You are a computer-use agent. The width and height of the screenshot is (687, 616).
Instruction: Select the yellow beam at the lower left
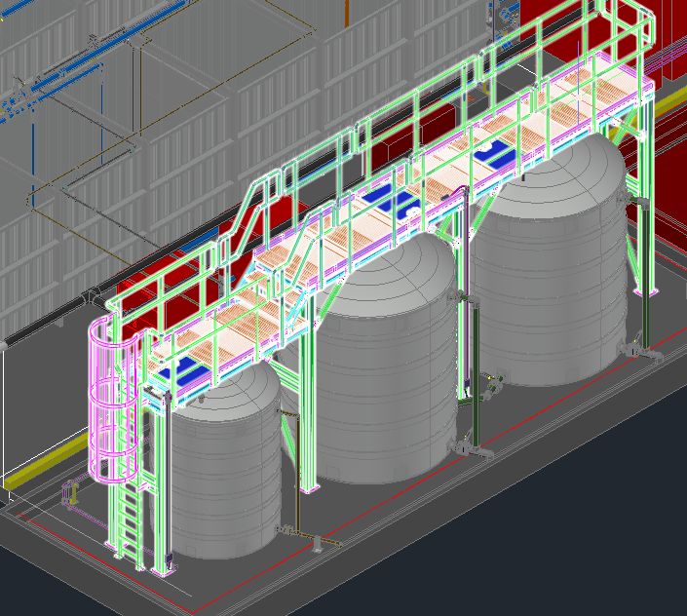click(x=46, y=460)
